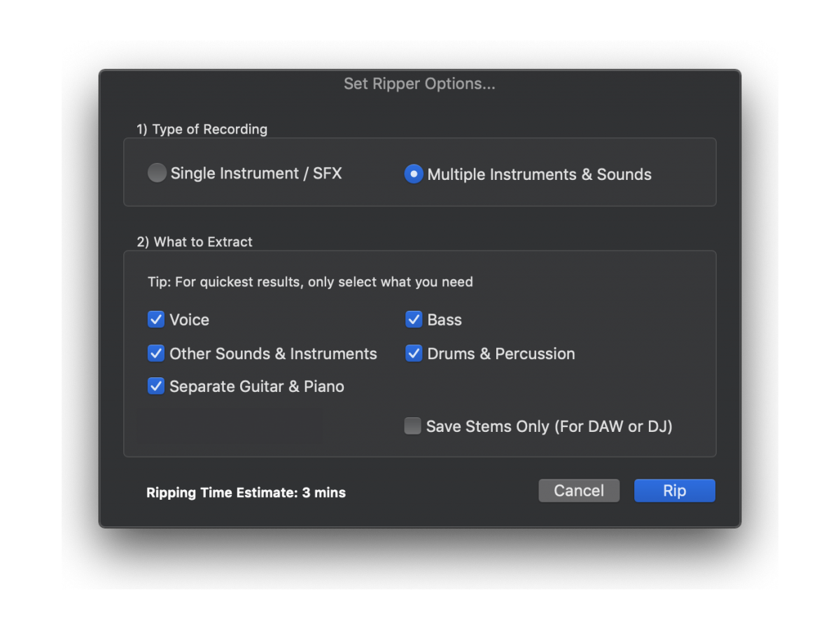
Task: Uncheck the Voice checkbox box
Action: pyautogui.click(x=155, y=320)
